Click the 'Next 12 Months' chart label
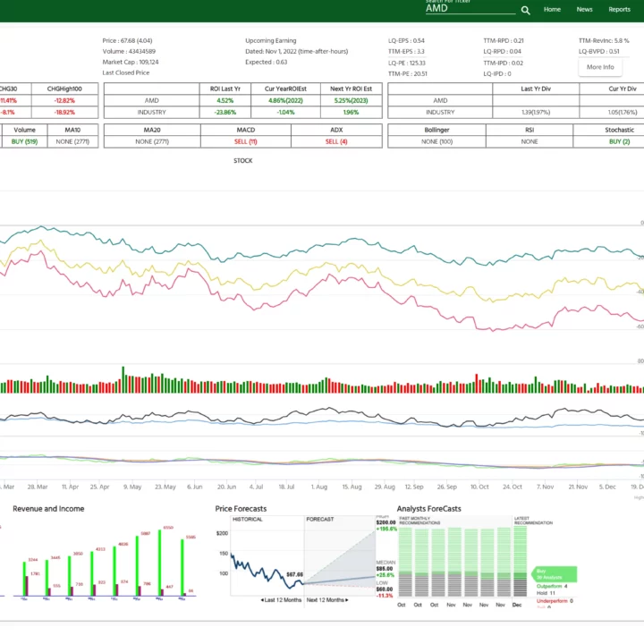 (x=327, y=600)
